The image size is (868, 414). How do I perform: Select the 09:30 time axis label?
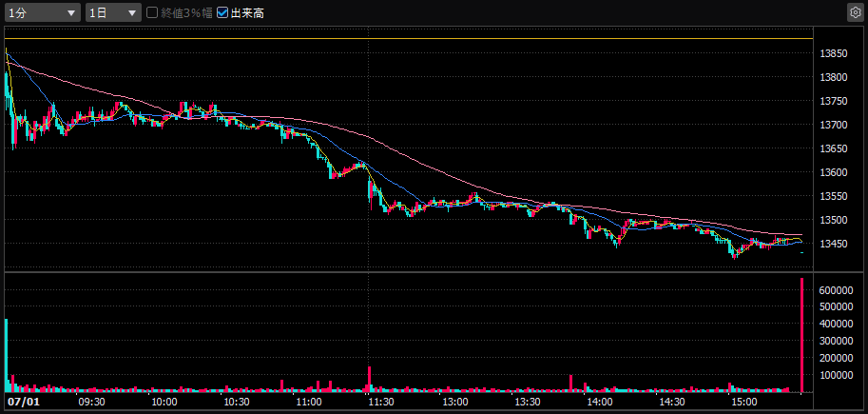[x=92, y=401]
